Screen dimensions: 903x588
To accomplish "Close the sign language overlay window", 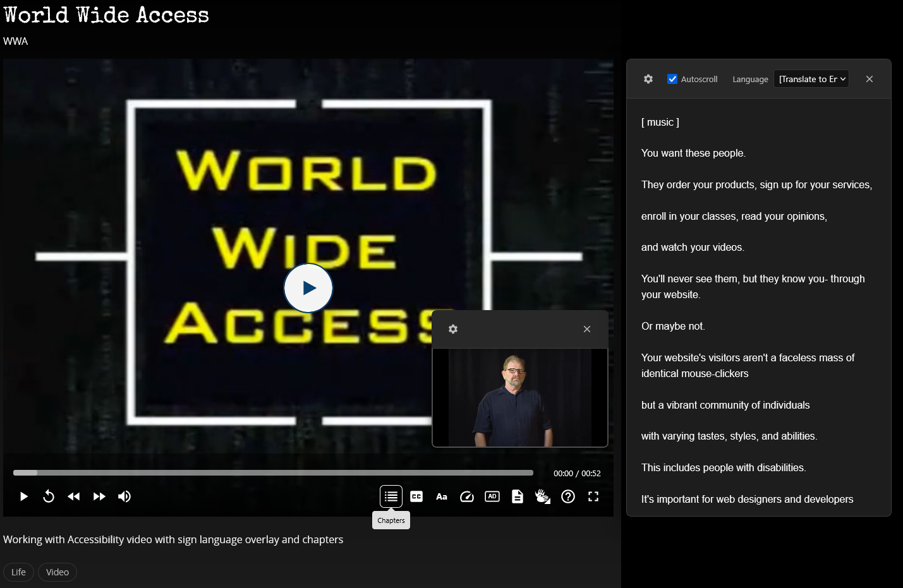I will click(587, 329).
